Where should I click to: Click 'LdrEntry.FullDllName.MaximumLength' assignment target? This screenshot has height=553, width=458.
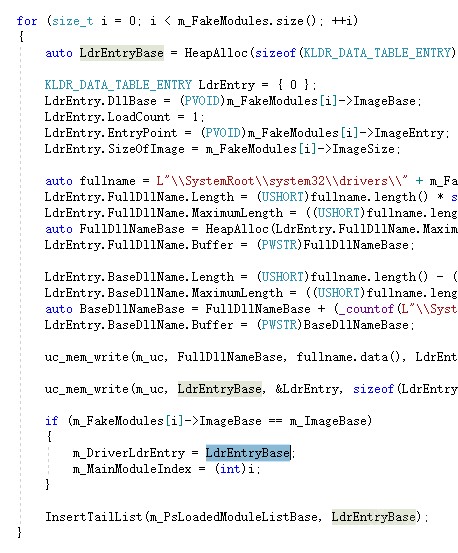coord(164,213)
